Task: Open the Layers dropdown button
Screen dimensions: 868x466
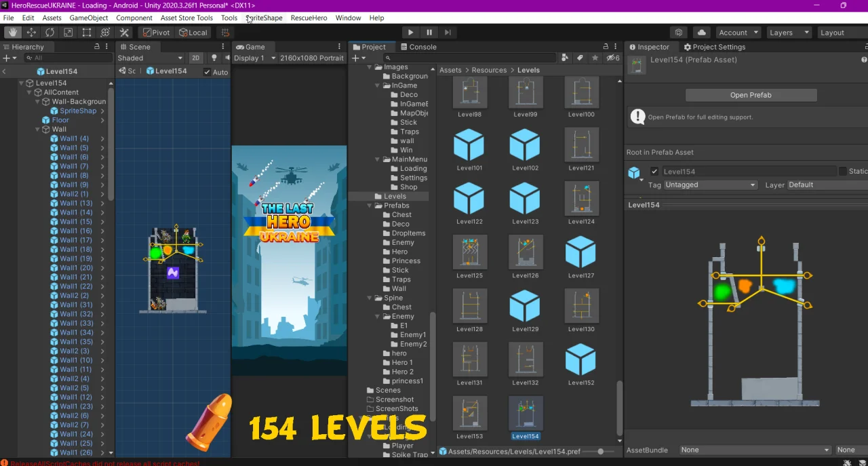Action: [788, 33]
